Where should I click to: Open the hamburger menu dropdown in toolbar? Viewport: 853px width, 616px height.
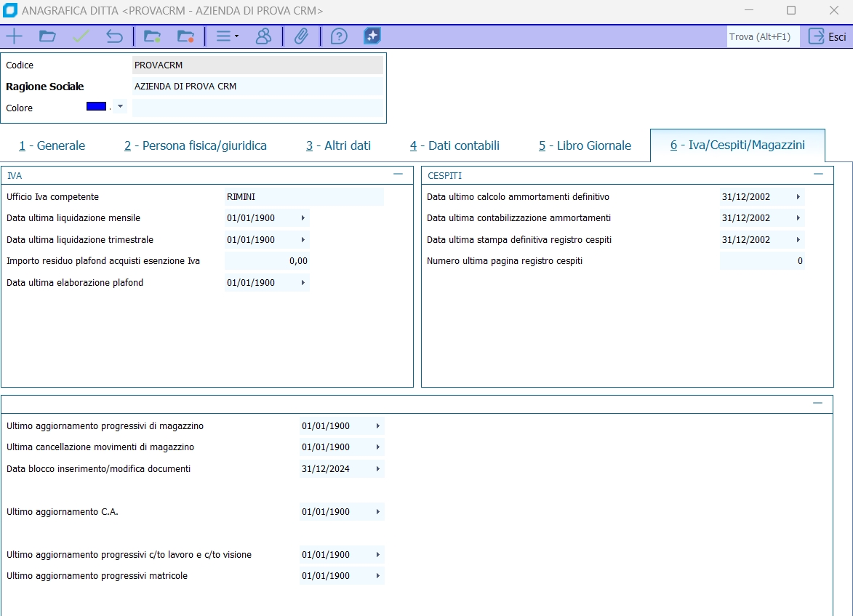[227, 36]
